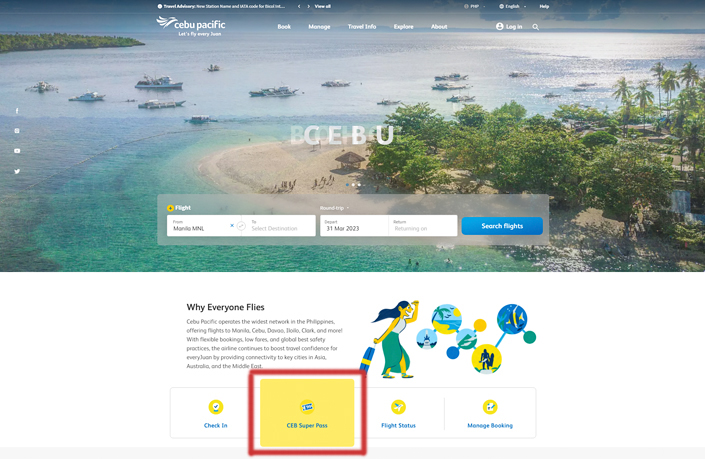Clear the Manila MNL origin field
The height and width of the screenshot is (459, 705).
coord(232,226)
